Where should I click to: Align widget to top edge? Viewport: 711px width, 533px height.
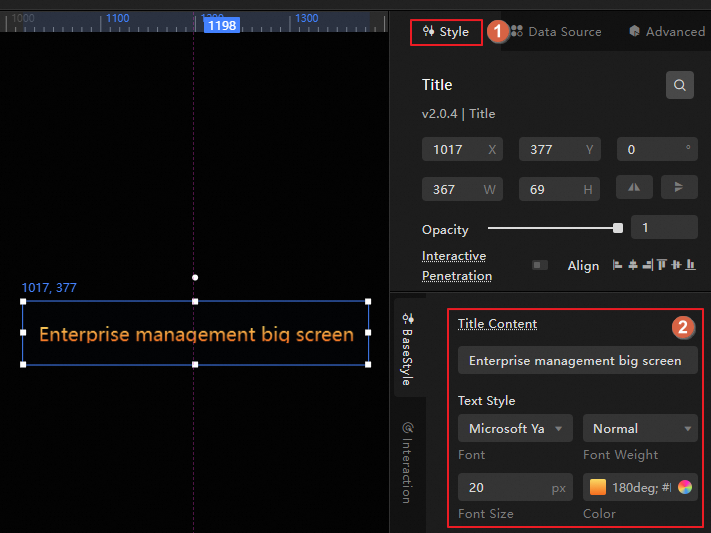662,264
